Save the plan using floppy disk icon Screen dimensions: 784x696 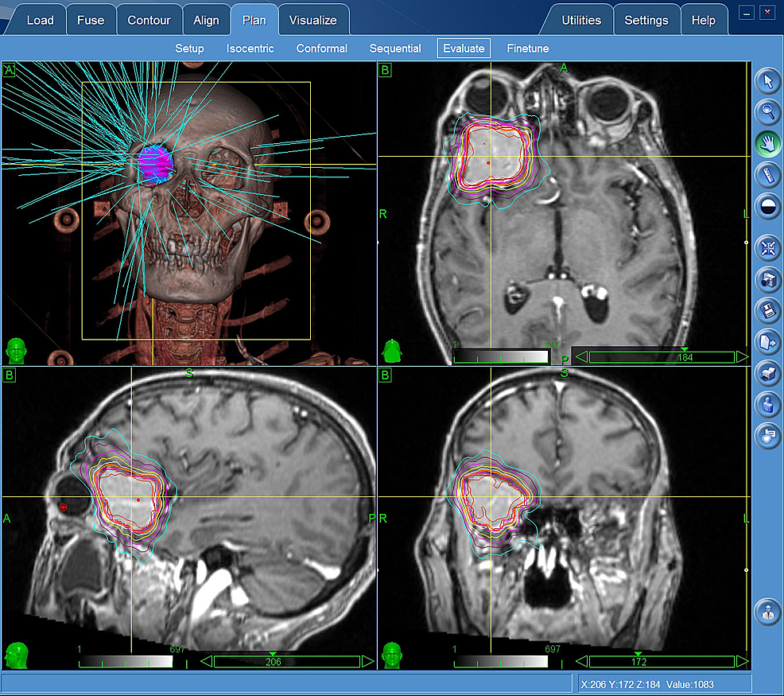767,310
